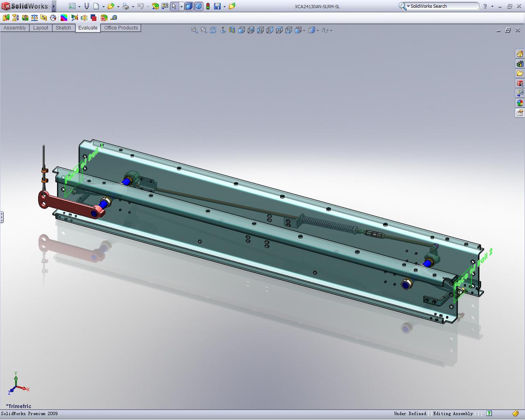Open the View Palette task pane tab
This screenshot has height=420, width=525.
[520, 93]
